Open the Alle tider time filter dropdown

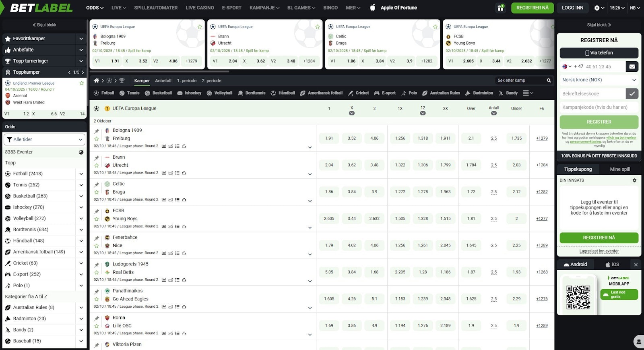coord(44,139)
